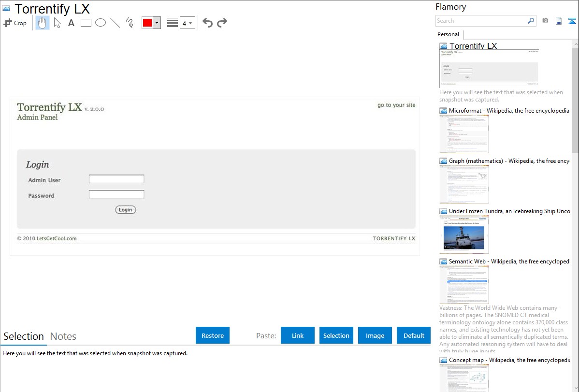
Task: Select the arrow pointer tool
Action: [x=57, y=23]
